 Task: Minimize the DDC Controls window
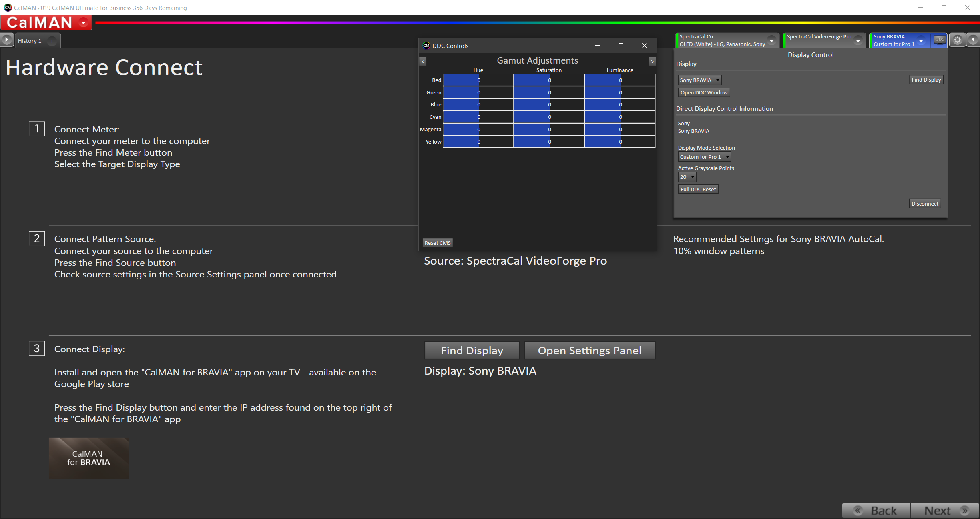(x=598, y=46)
